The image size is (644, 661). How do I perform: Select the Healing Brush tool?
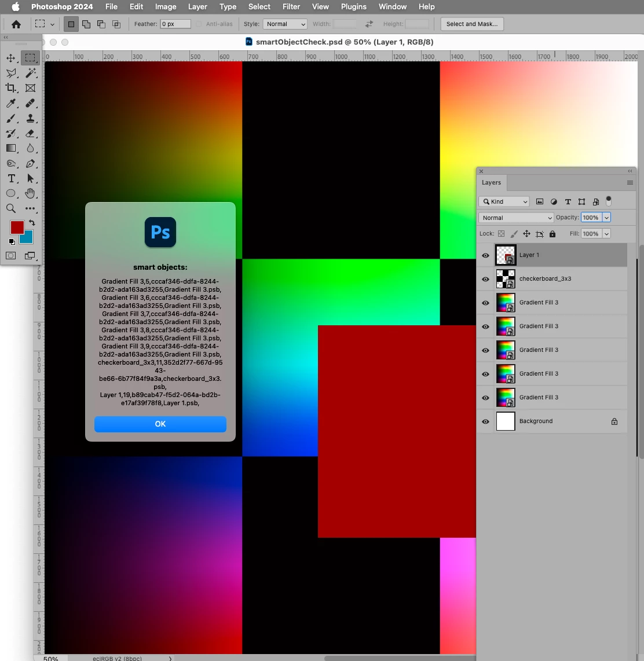pos(30,103)
